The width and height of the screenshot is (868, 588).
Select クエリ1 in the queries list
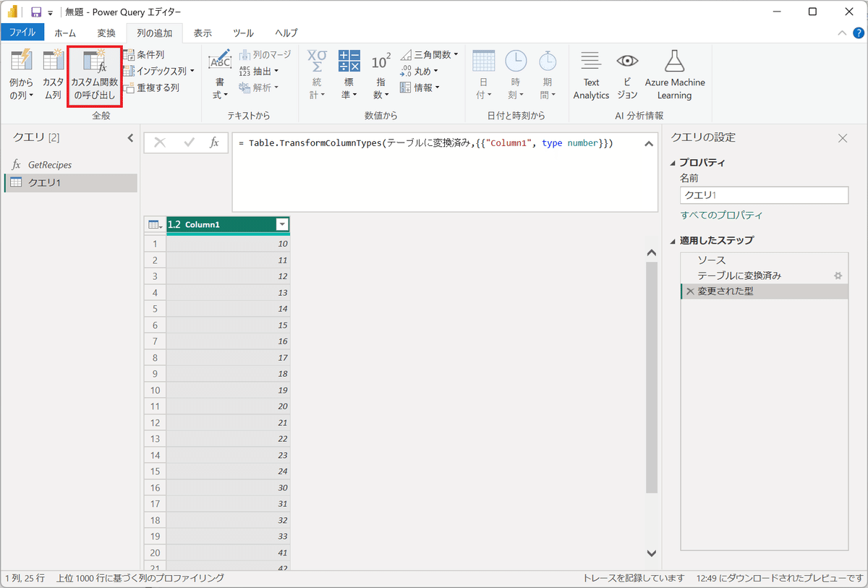pos(70,183)
